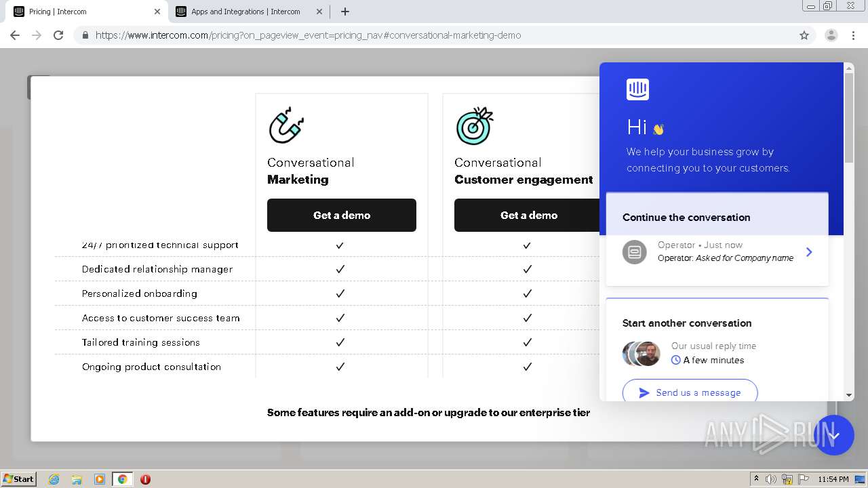Click the Operator avatar icon

[635, 252]
